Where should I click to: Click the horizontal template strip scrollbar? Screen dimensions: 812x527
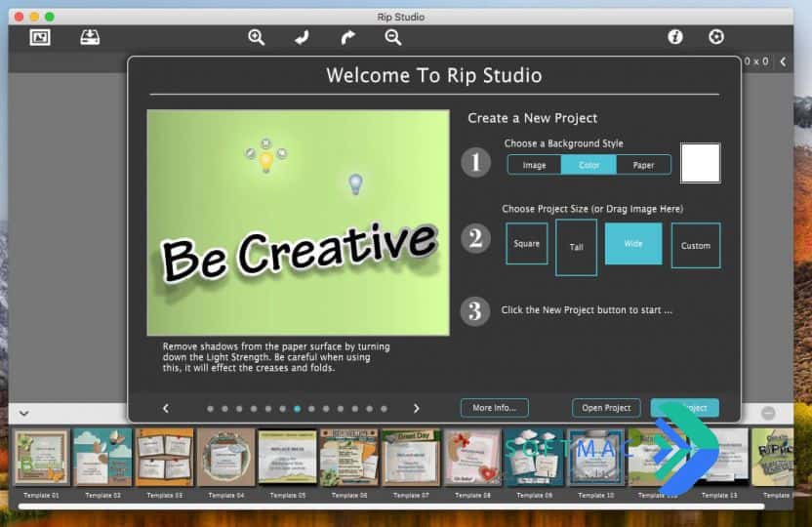tap(391, 507)
